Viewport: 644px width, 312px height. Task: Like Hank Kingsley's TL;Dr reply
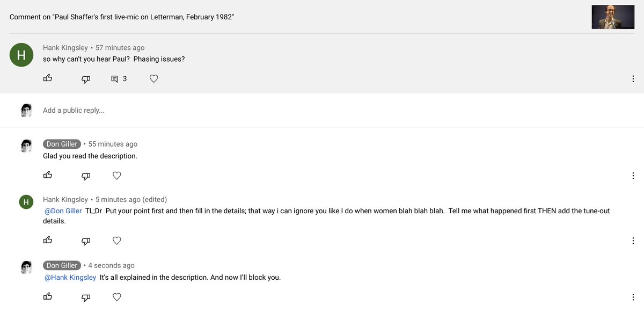(x=48, y=240)
